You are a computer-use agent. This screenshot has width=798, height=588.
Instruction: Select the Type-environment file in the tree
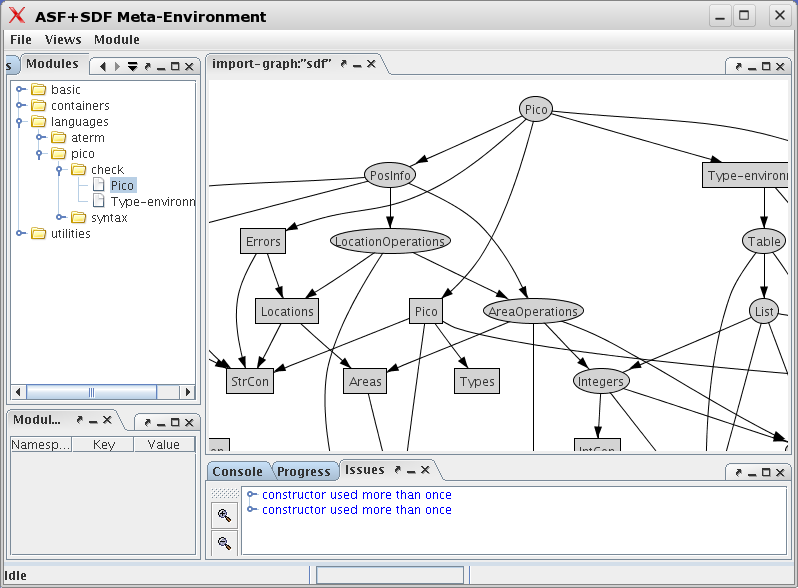click(x=152, y=202)
